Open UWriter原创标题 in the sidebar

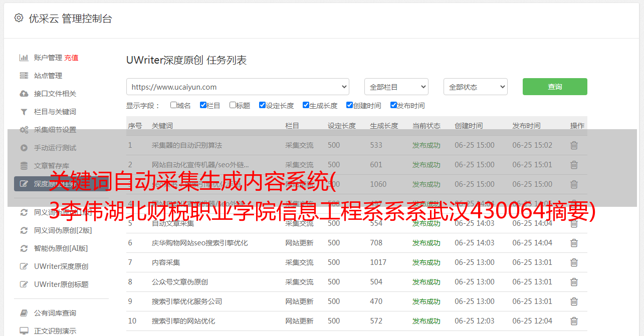(61, 284)
